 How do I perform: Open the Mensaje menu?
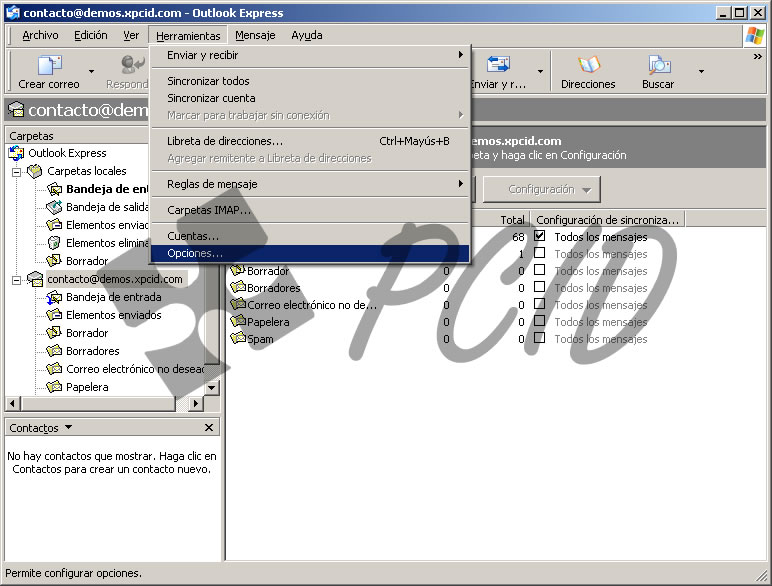(x=255, y=35)
